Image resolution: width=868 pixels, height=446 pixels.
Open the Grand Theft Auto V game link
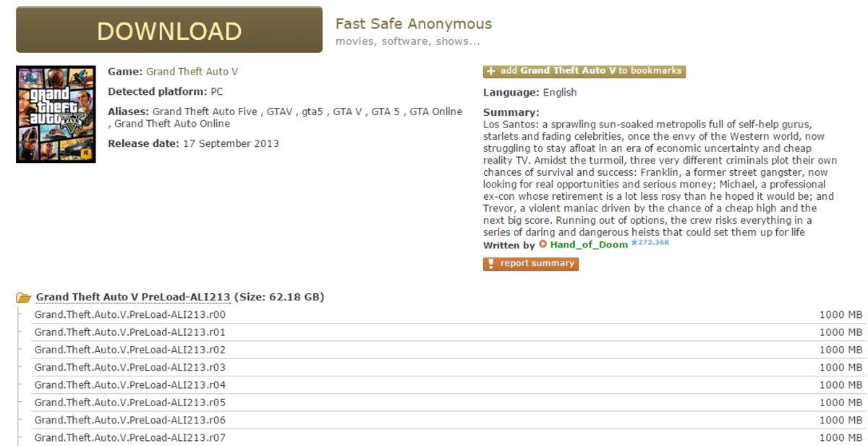coord(192,72)
